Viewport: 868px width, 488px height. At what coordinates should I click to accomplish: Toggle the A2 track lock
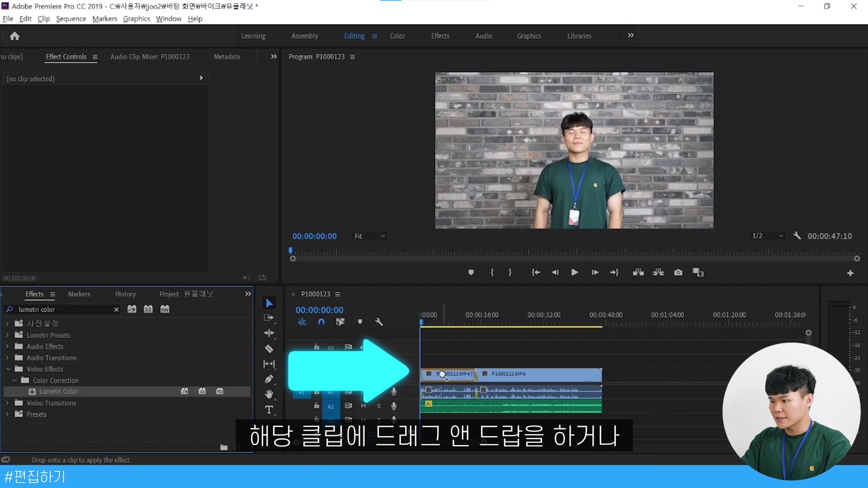click(316, 406)
